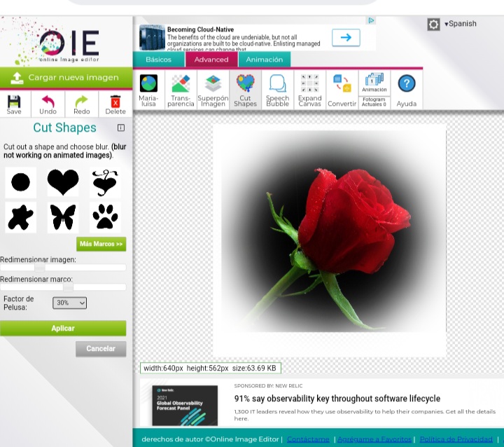Open the Factor de Pelusa dropdown
504x447 pixels.
[69, 303]
